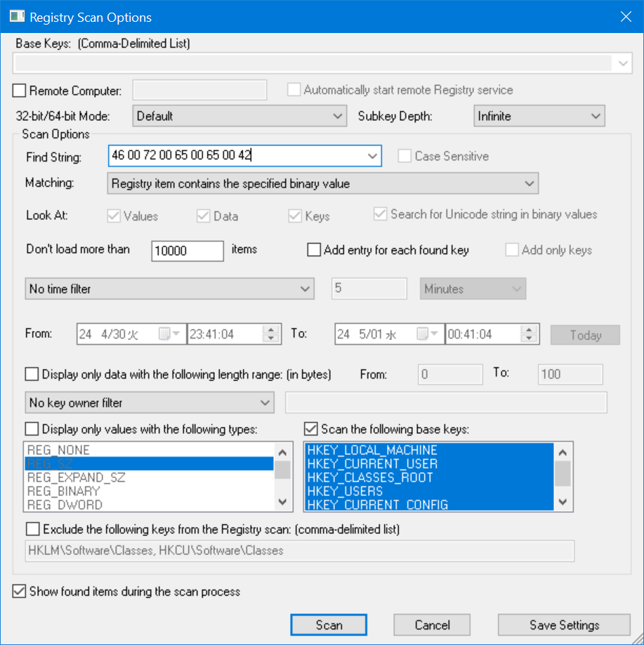The width and height of the screenshot is (644, 645).
Task: Select REG_DWORD in value types list
Action: [x=150, y=504]
